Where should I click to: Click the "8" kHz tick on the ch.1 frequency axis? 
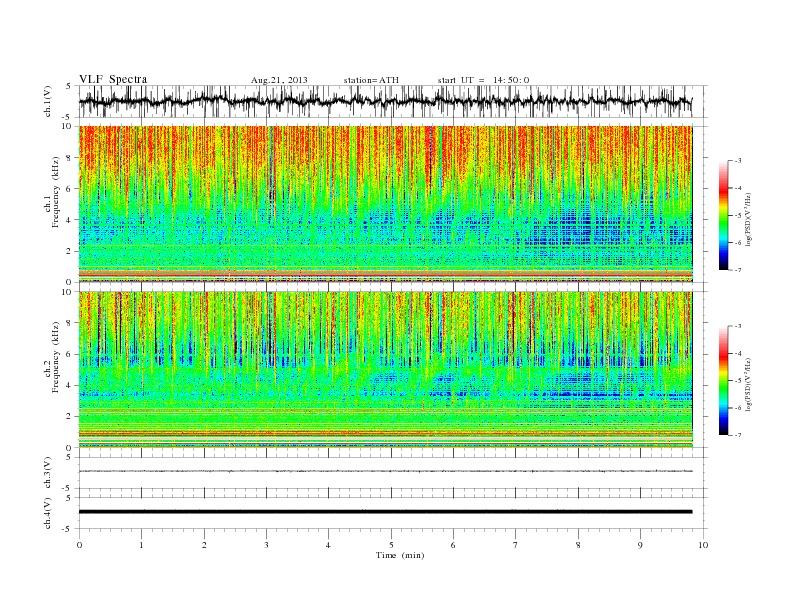(x=69, y=158)
